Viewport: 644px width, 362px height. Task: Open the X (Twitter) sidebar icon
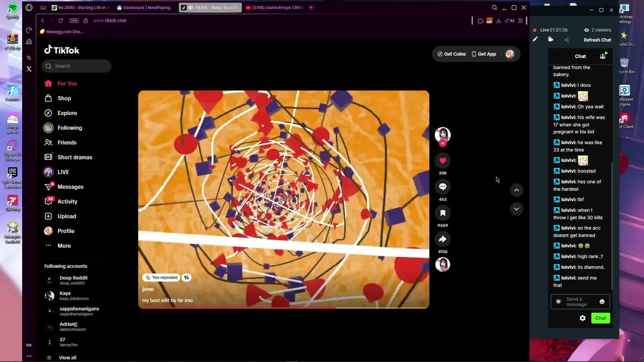click(x=29, y=69)
